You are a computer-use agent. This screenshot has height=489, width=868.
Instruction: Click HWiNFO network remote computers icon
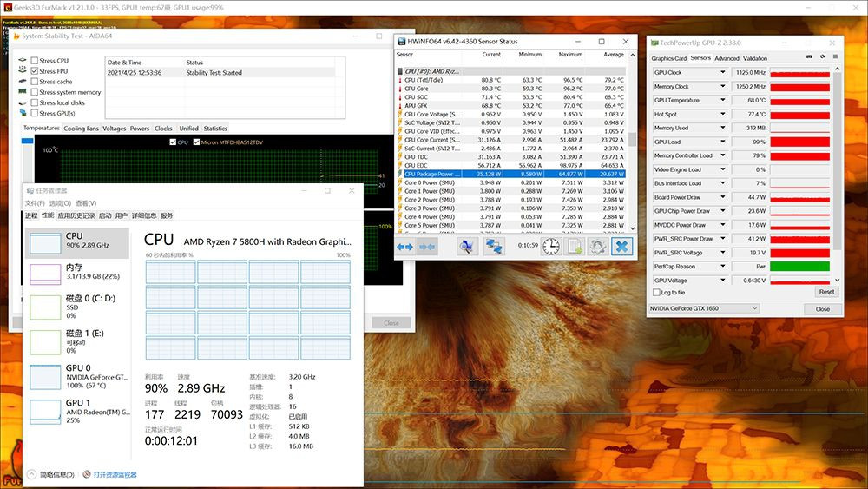pos(494,247)
